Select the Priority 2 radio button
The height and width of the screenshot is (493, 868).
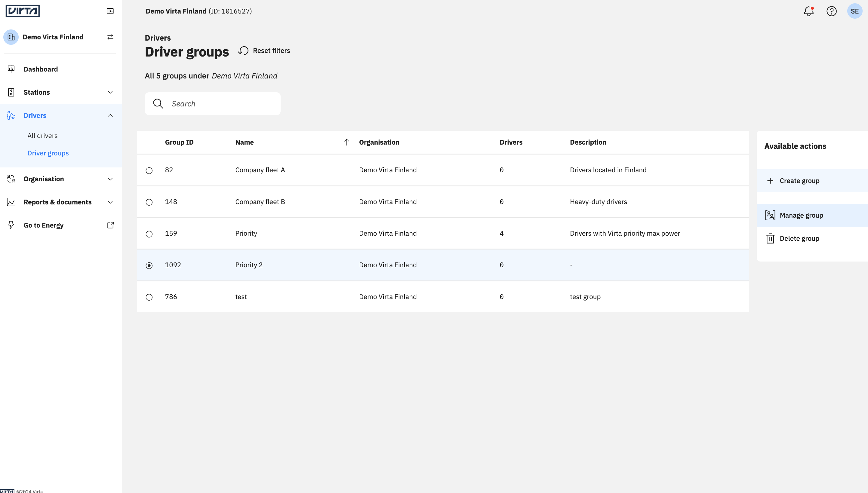coord(149,265)
